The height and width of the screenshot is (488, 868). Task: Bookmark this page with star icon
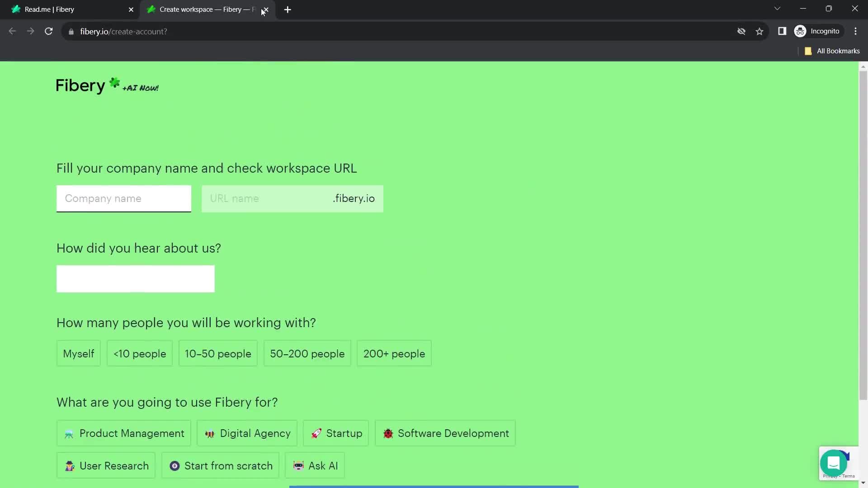point(759,31)
